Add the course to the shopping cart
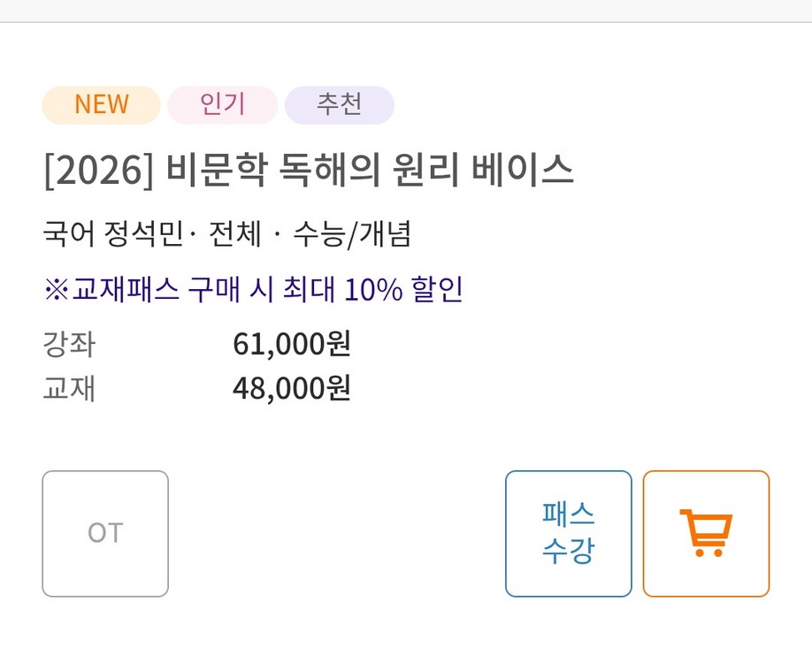This screenshot has width=812, height=663. point(706,533)
